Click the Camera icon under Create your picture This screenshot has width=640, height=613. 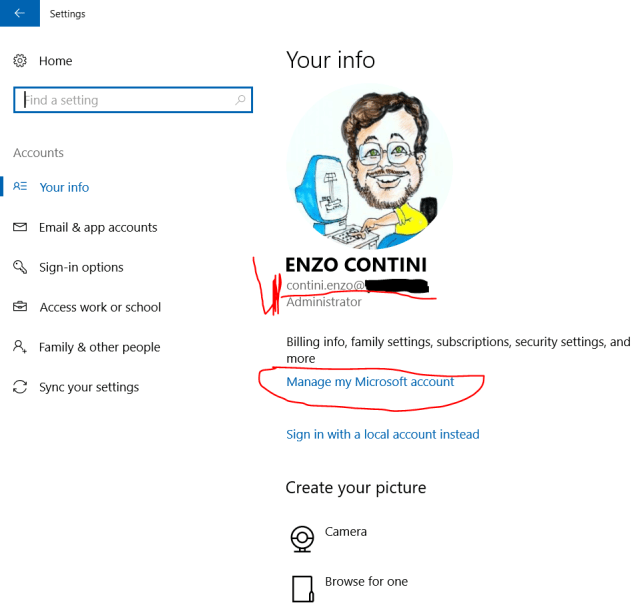click(x=302, y=539)
